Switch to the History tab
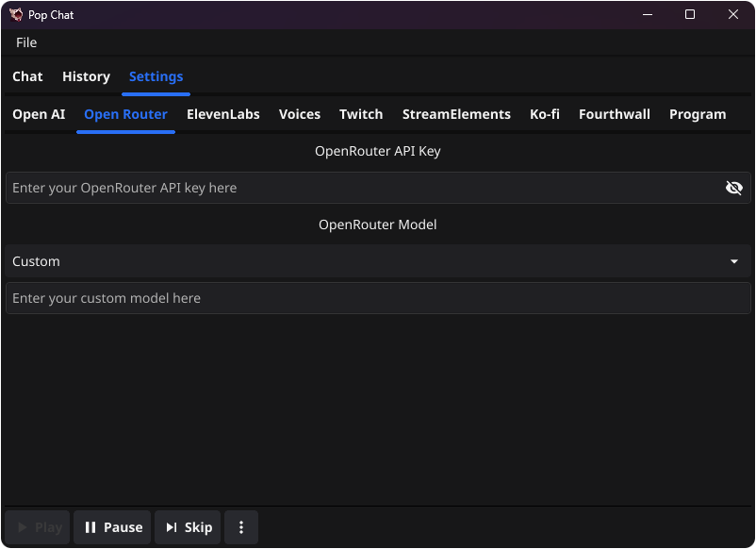 (x=86, y=76)
